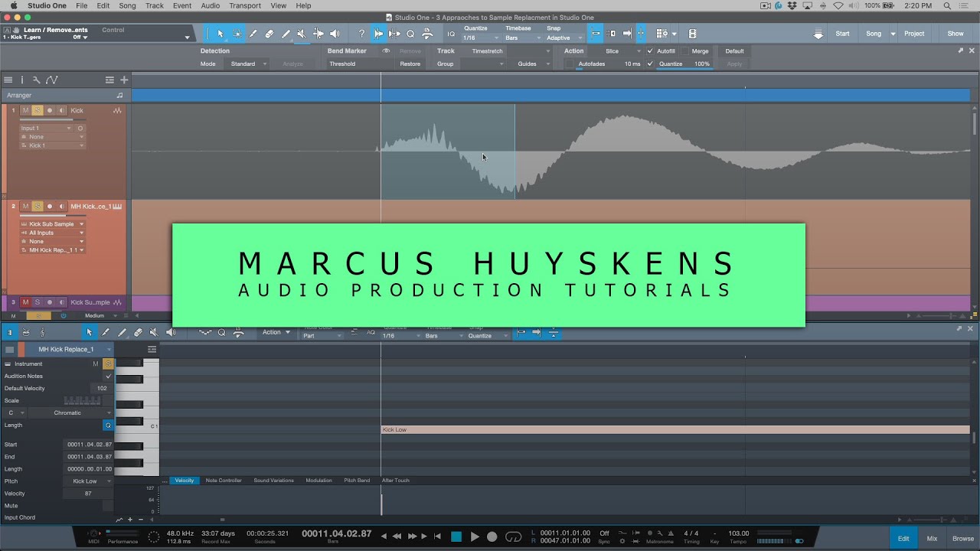Select the Bend tool in the main toolbar
Image resolution: width=980 pixels, height=551 pixels.
318,34
